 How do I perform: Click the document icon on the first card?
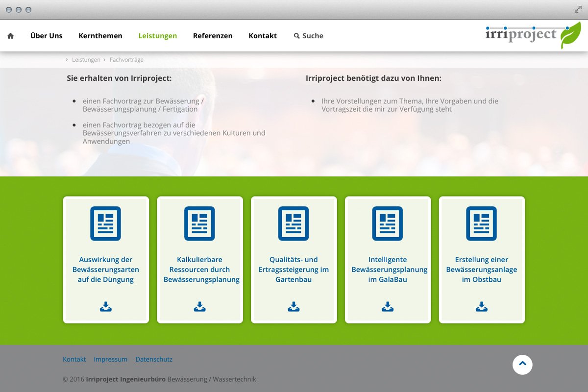click(x=105, y=223)
